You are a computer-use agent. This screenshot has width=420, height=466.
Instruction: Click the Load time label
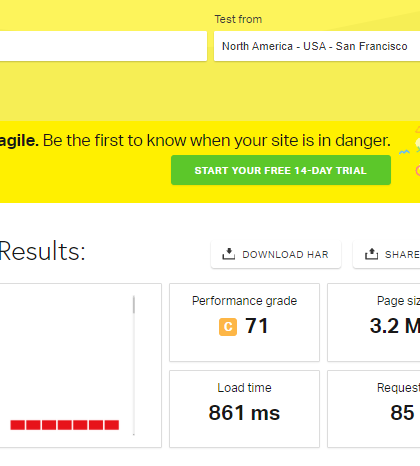(x=244, y=388)
